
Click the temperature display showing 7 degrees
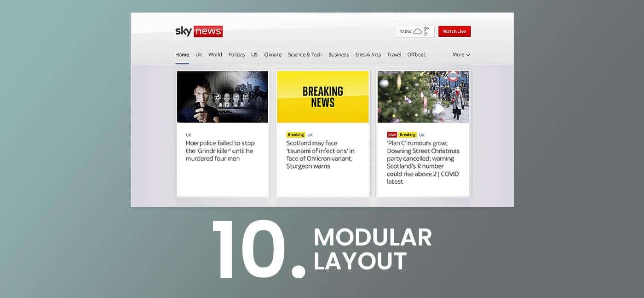click(x=427, y=29)
